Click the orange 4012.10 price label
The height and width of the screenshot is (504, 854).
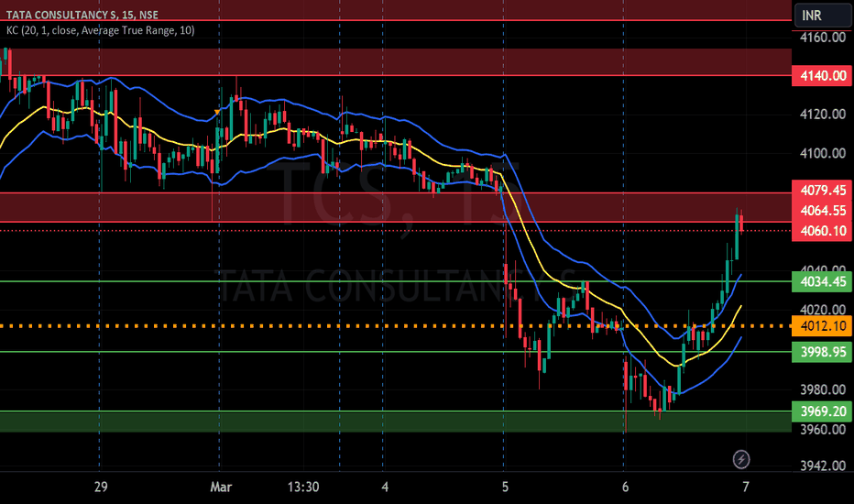click(823, 326)
